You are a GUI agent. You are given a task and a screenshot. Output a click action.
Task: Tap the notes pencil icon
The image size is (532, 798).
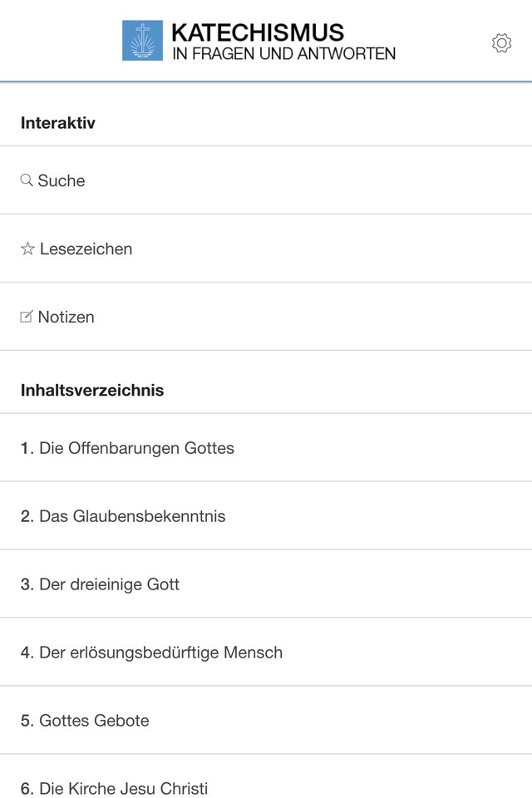pos(27,317)
